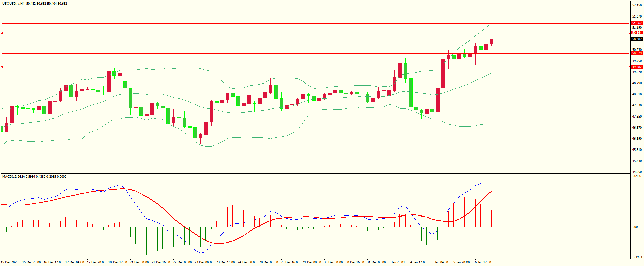
Task: Click the 52.150 value at the top of price scale
Action: [x=636, y=5]
